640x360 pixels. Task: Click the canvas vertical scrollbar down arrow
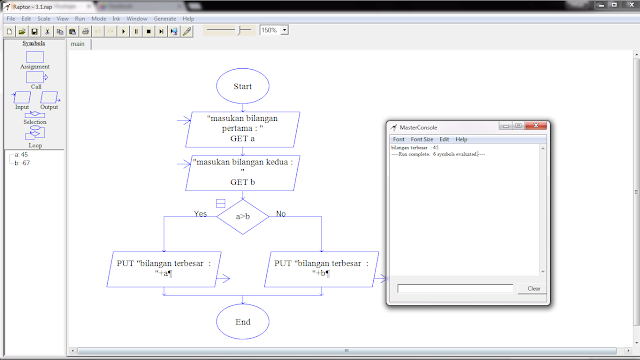636,342
